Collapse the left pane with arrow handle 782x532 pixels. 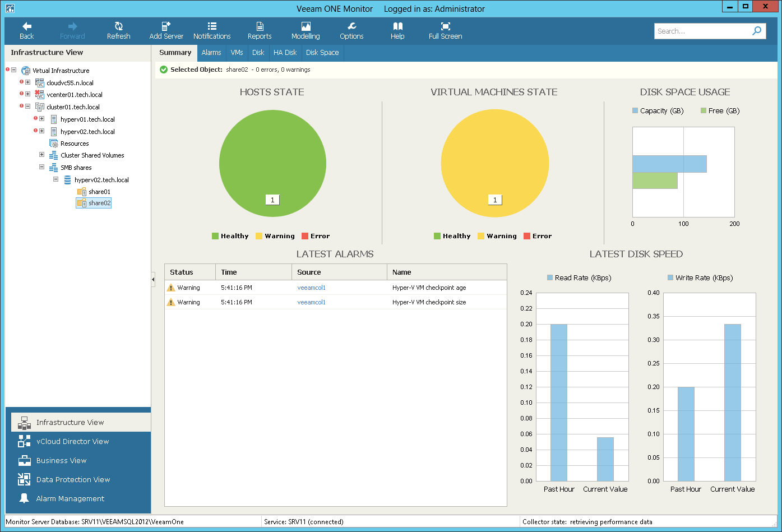[x=153, y=279]
